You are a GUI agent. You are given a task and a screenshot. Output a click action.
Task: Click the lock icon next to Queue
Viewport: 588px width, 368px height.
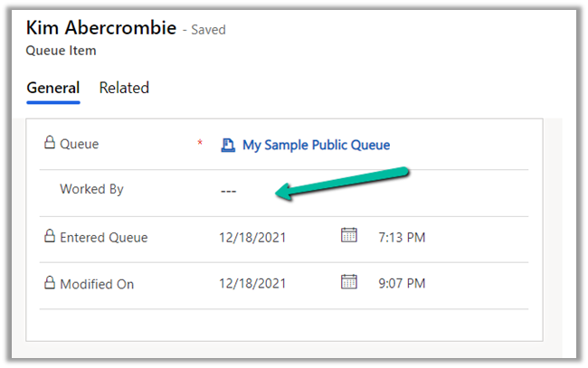(x=50, y=143)
